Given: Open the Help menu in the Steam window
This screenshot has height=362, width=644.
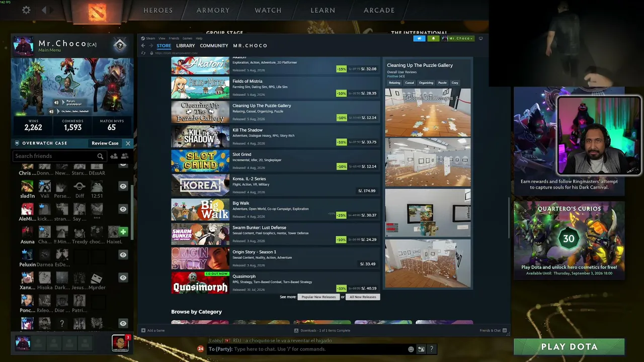Looking at the screenshot, I should tap(199, 38).
